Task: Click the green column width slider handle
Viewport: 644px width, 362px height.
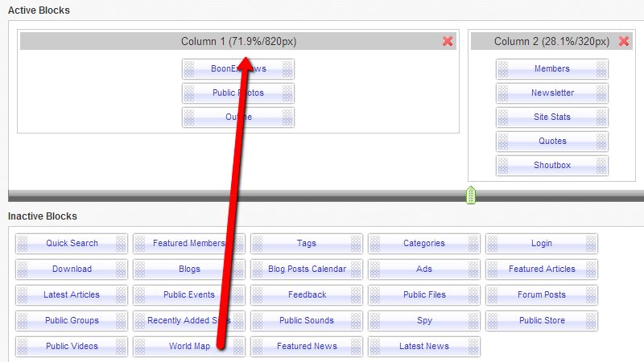Action: click(x=473, y=195)
